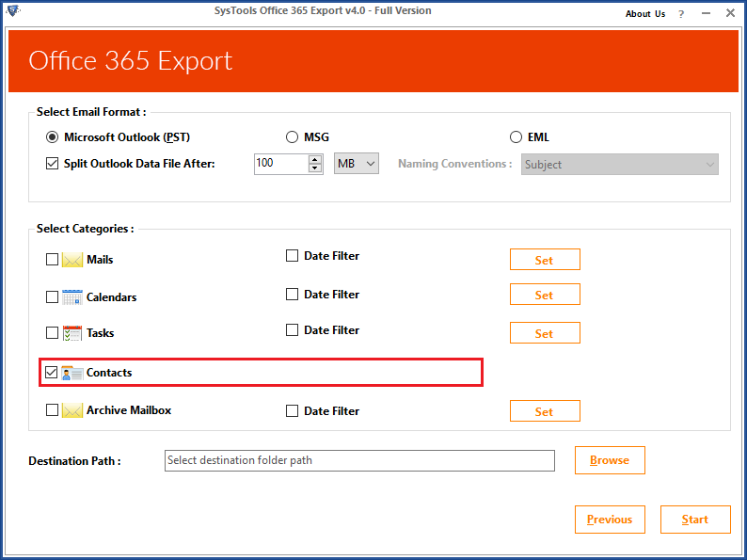
Task: Click the Mails envelope icon
Action: pos(72,260)
